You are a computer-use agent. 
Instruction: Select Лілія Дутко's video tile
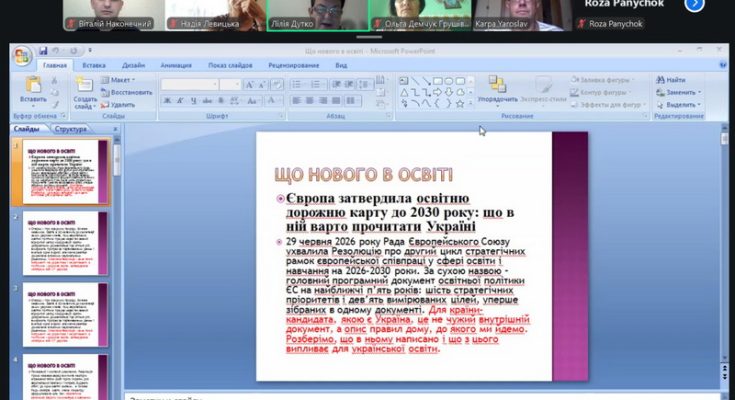click(x=318, y=15)
